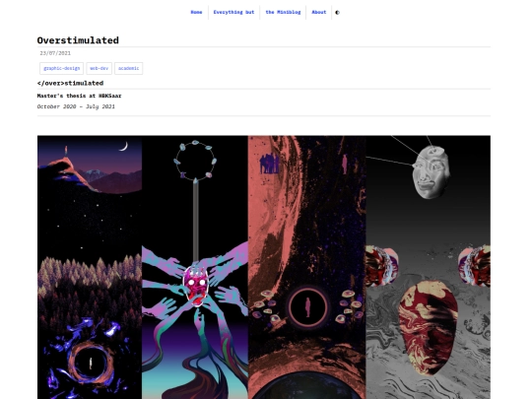This screenshot has height=399, width=532.
Task: Click the red skull mask surrounded by hands
Action: 195,286
